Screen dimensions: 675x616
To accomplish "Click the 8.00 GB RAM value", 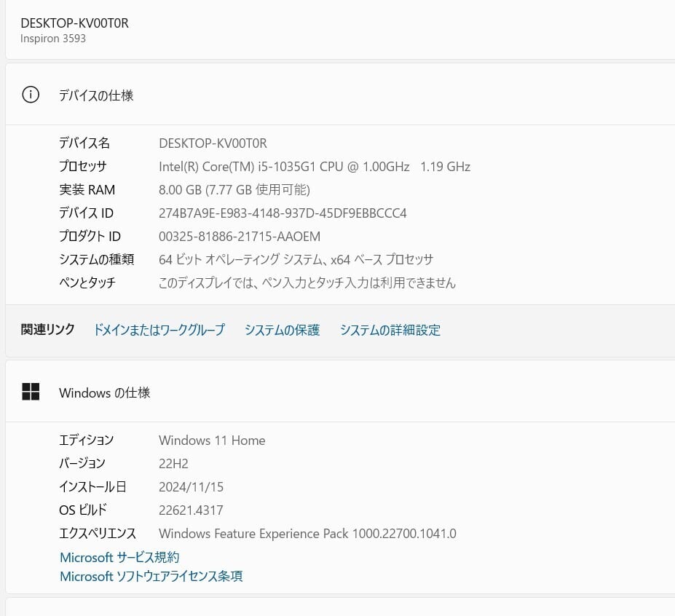I will [234, 190].
